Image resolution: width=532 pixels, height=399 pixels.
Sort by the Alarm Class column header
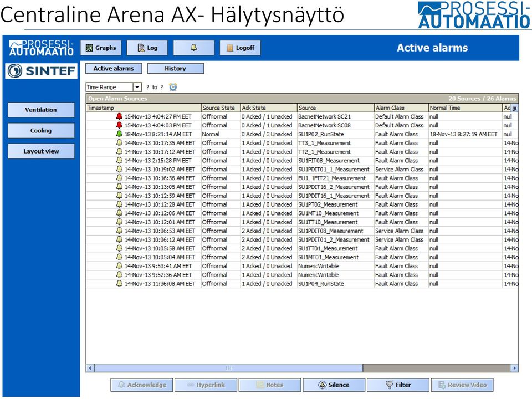point(401,108)
